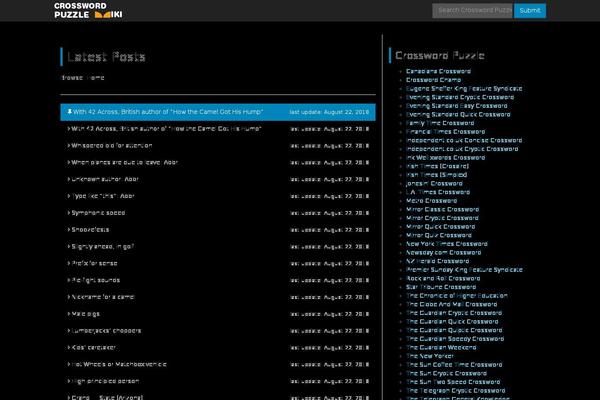Open Canadiana Crossword link
The width and height of the screenshot is (600, 400).
pos(438,72)
